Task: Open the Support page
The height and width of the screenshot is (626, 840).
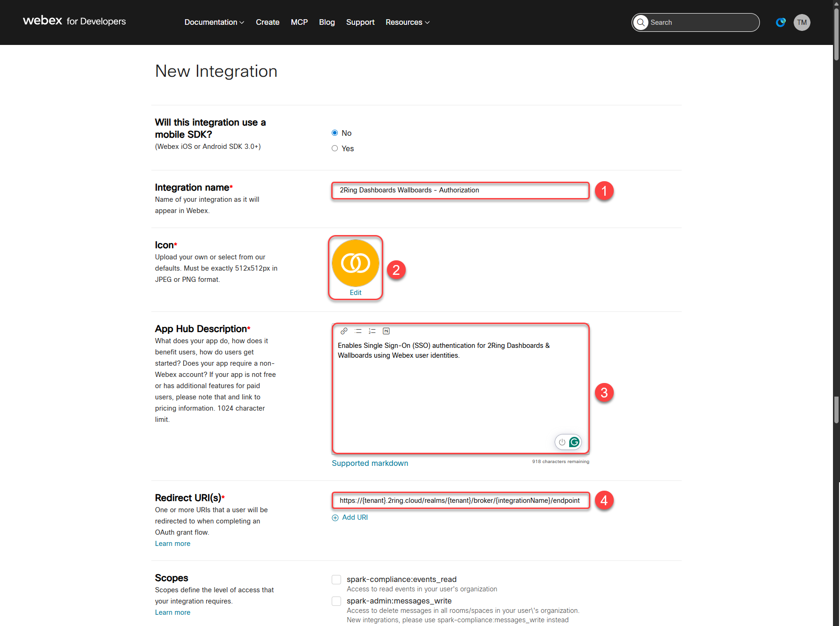Action: point(360,22)
